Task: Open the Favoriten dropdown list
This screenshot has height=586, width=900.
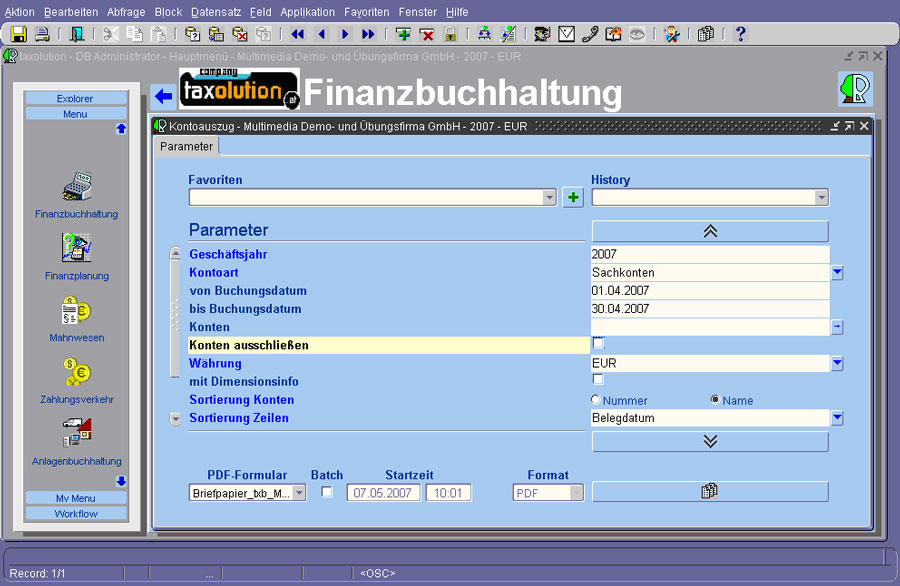Action: point(549,197)
